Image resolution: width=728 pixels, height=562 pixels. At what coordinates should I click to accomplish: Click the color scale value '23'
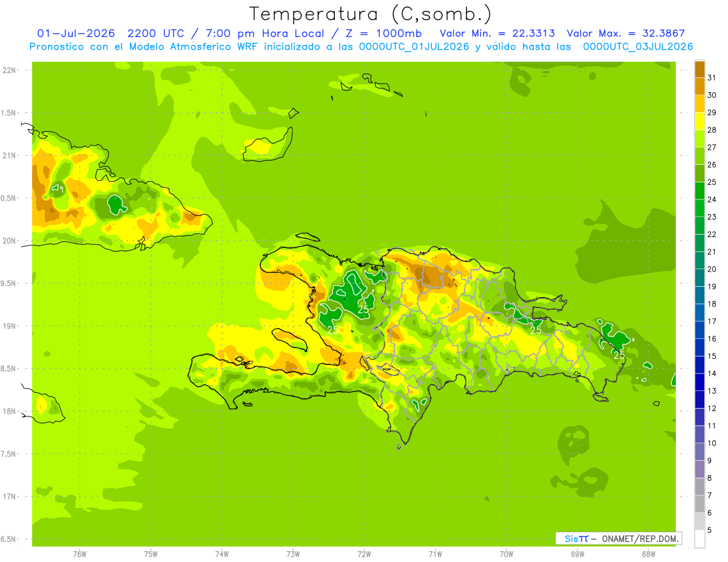pos(712,216)
